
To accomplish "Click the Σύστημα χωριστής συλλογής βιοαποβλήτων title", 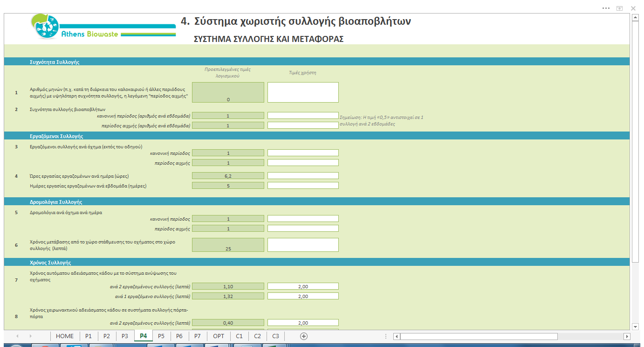I will (x=303, y=21).
